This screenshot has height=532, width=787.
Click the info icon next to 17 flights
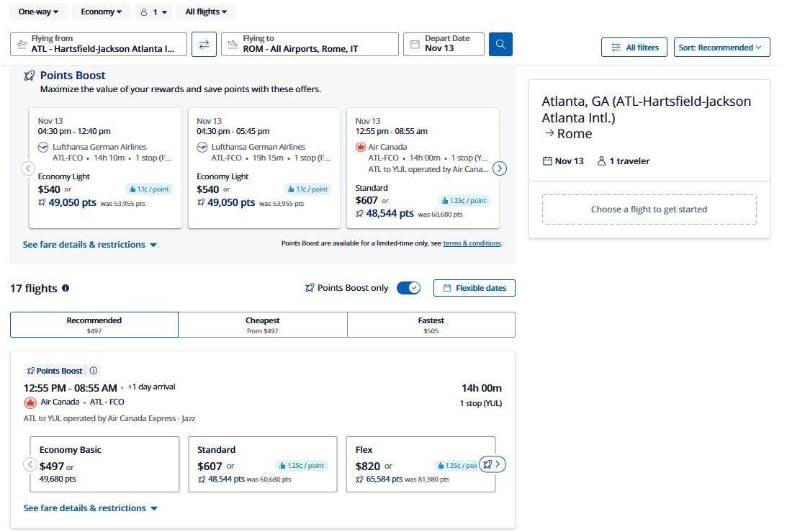(x=66, y=288)
